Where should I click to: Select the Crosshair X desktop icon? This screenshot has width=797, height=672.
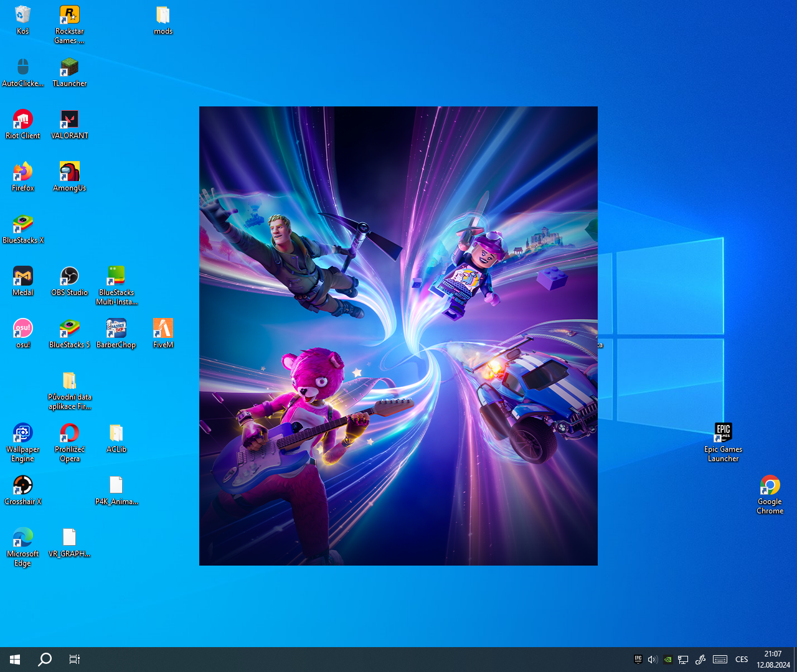click(23, 485)
